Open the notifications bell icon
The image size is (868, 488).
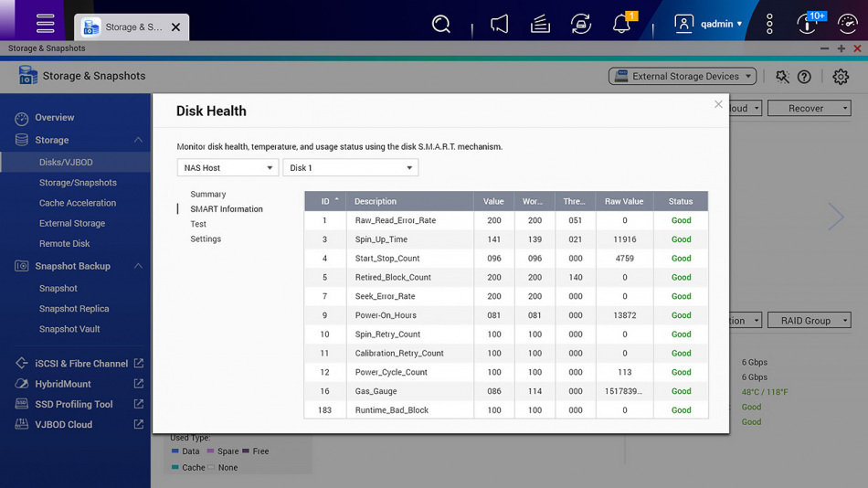(x=622, y=25)
